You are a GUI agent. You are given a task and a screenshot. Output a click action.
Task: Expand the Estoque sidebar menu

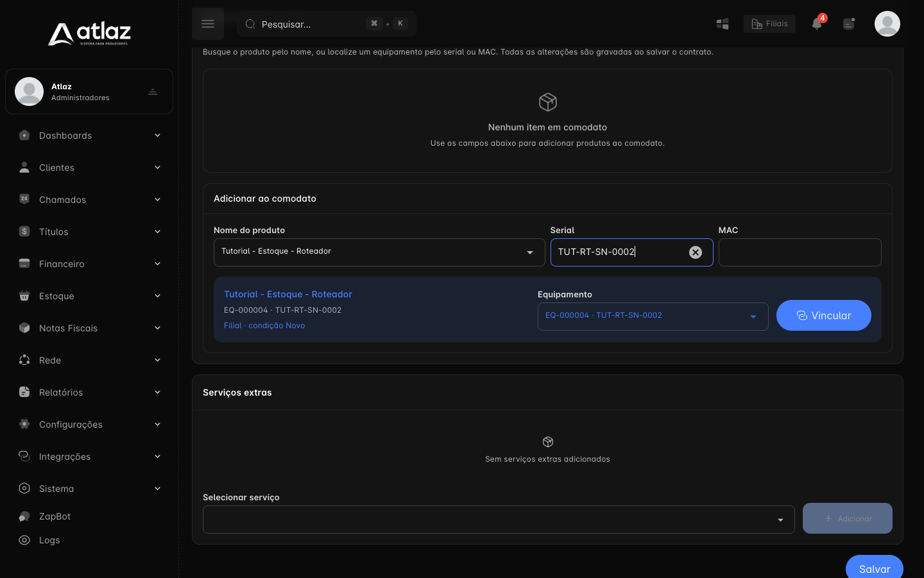tap(89, 296)
